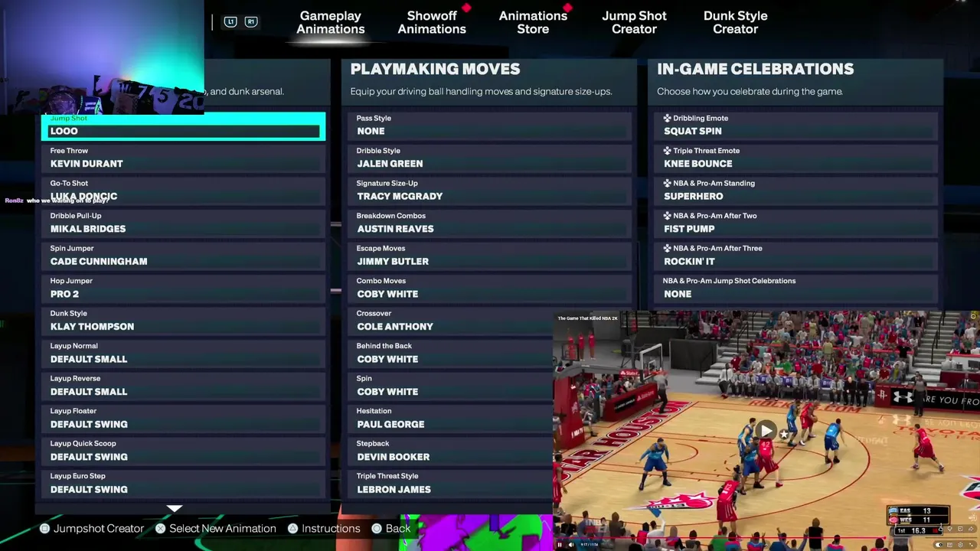
Task: Select the Layup Quick Scoop row
Action: [x=184, y=451]
